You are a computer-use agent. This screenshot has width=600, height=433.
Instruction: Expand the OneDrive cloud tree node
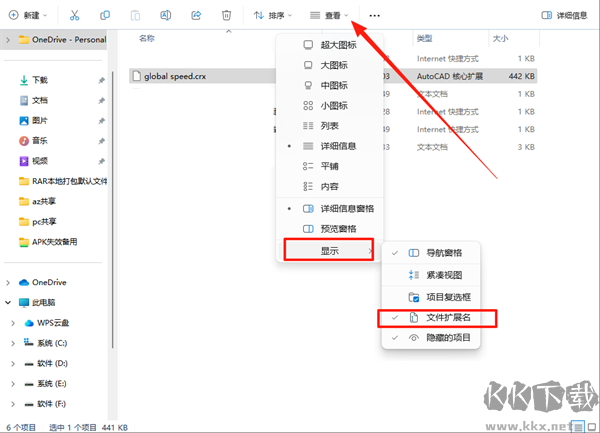(8, 283)
